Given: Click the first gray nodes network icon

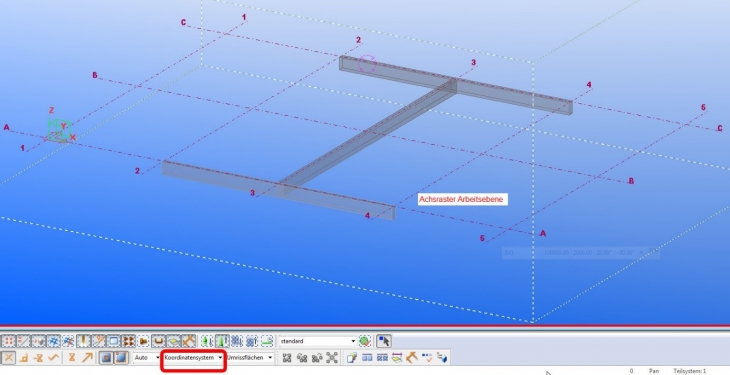Looking at the screenshot, I should [287, 357].
